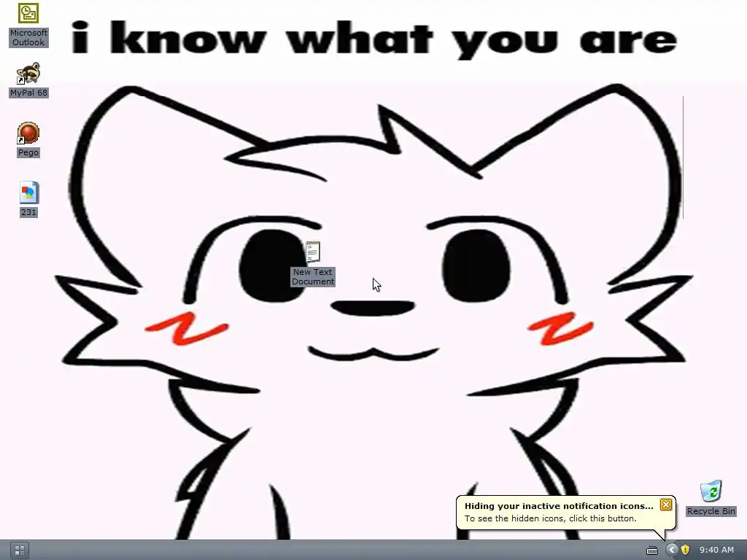Viewport: 747px width, 560px height.
Task: Click 'To see the hidden icons' balloon text
Action: pos(550,518)
